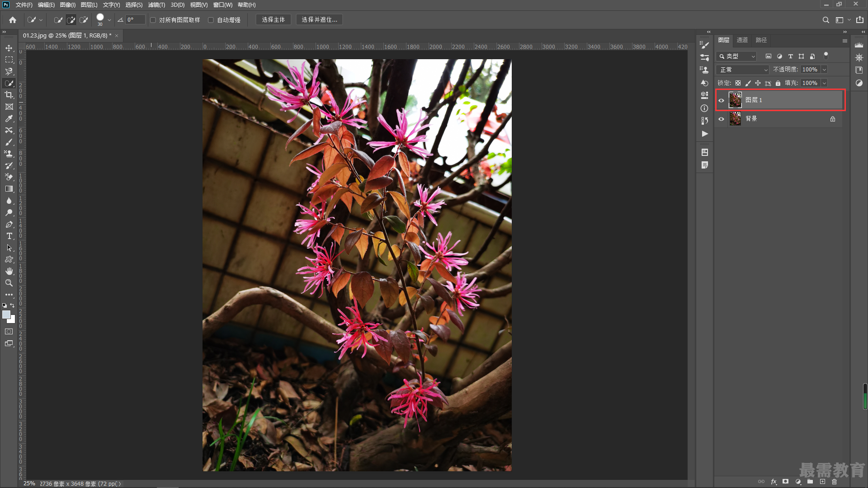Choose Add to selection brush mode
The image size is (868, 488).
click(x=71, y=20)
